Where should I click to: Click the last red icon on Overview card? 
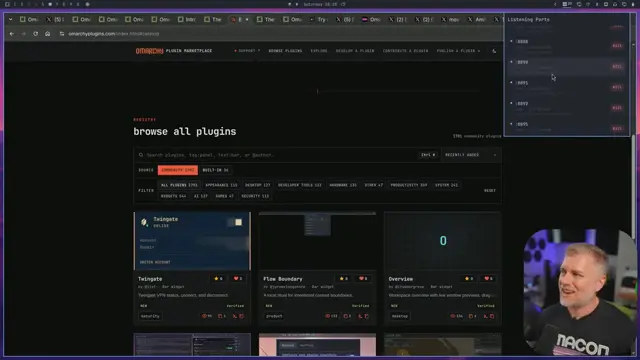coord(492,316)
